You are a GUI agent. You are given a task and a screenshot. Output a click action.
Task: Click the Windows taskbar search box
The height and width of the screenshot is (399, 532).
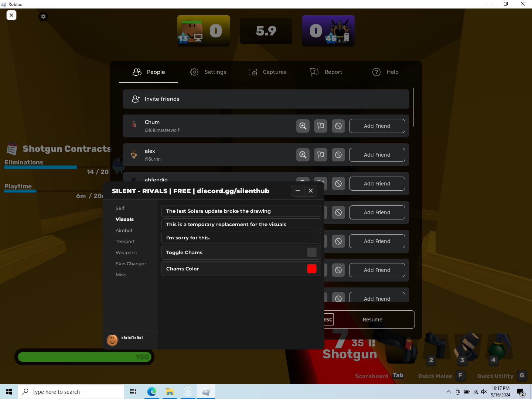tap(71, 392)
